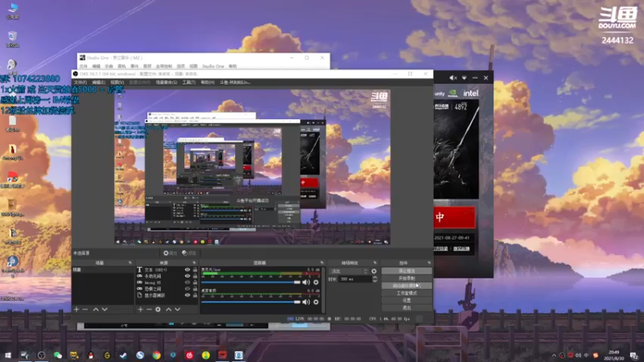The image size is (644, 362).
Task: Open settings gear for microphone audio channel
Action: [x=316, y=282]
